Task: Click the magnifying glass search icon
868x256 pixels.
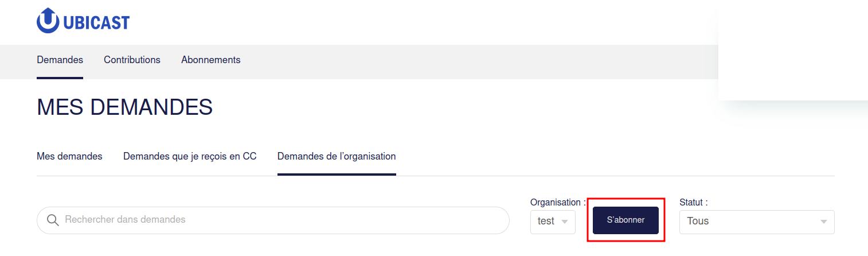Action: (53, 220)
